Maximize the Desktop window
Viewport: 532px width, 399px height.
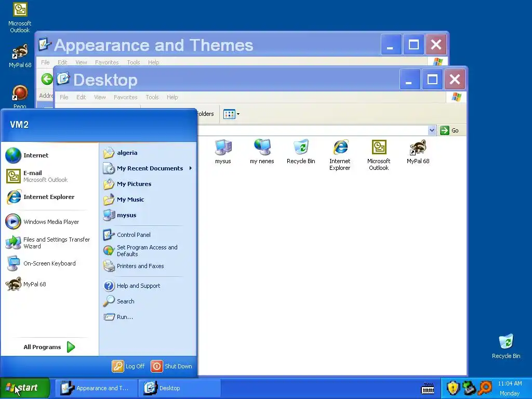[432, 79]
